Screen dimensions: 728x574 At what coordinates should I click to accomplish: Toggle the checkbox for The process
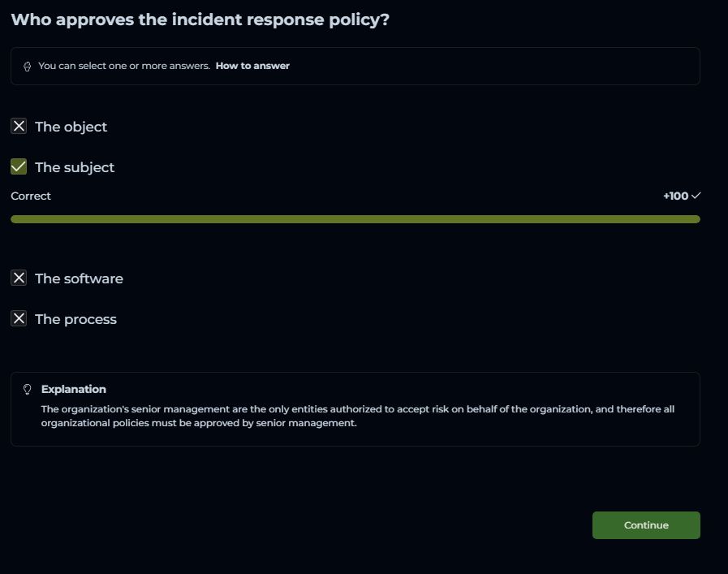[x=19, y=319]
